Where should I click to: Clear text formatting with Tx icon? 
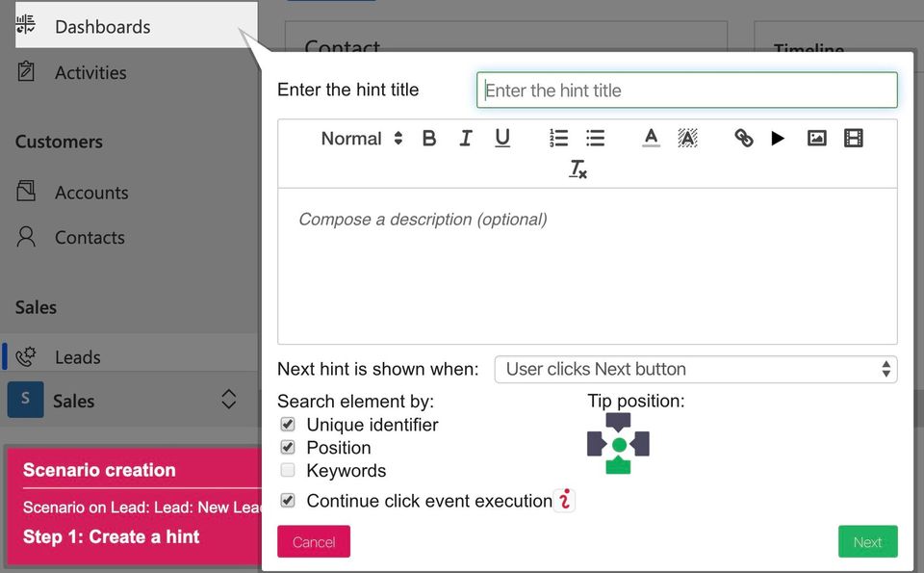[x=578, y=169]
